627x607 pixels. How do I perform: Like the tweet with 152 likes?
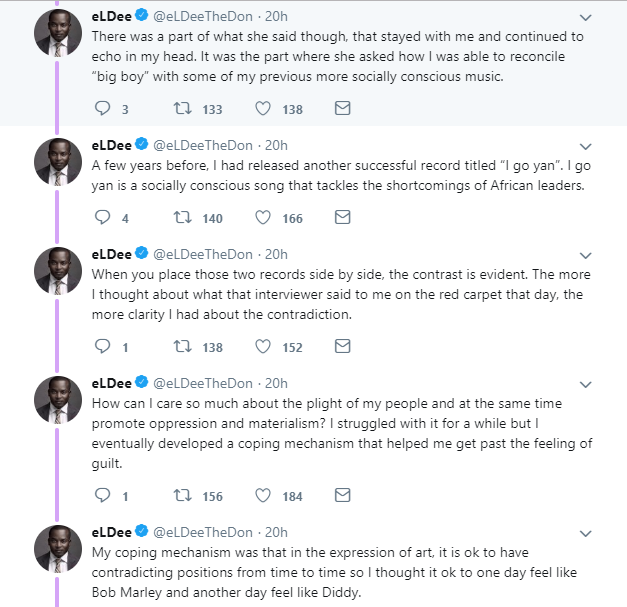(264, 346)
